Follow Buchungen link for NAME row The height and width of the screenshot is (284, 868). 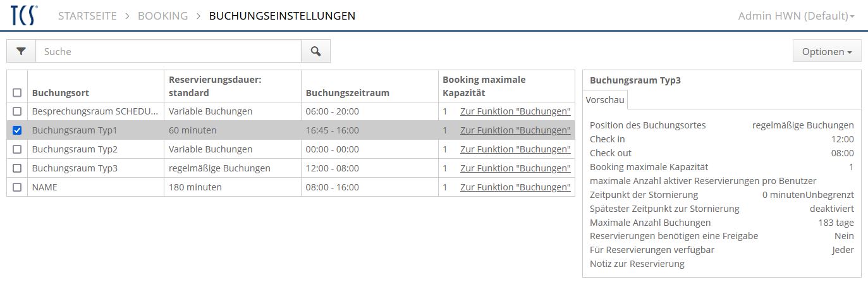(x=515, y=187)
